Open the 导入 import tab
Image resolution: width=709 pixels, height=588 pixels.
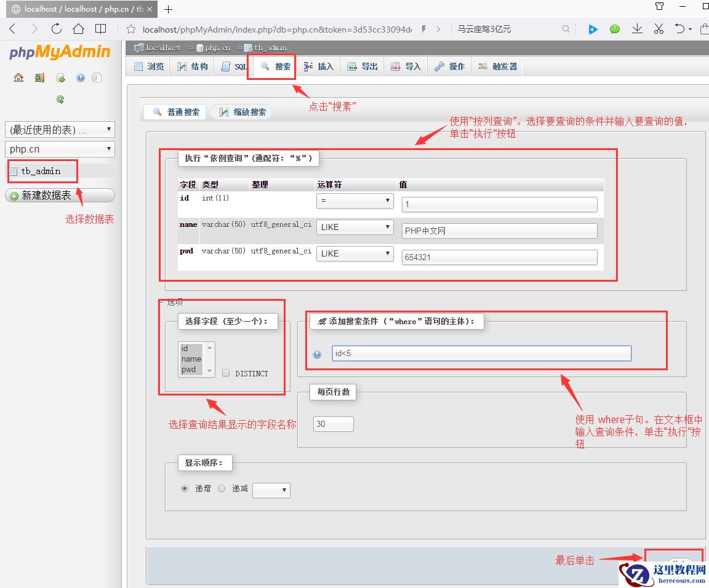pos(406,66)
